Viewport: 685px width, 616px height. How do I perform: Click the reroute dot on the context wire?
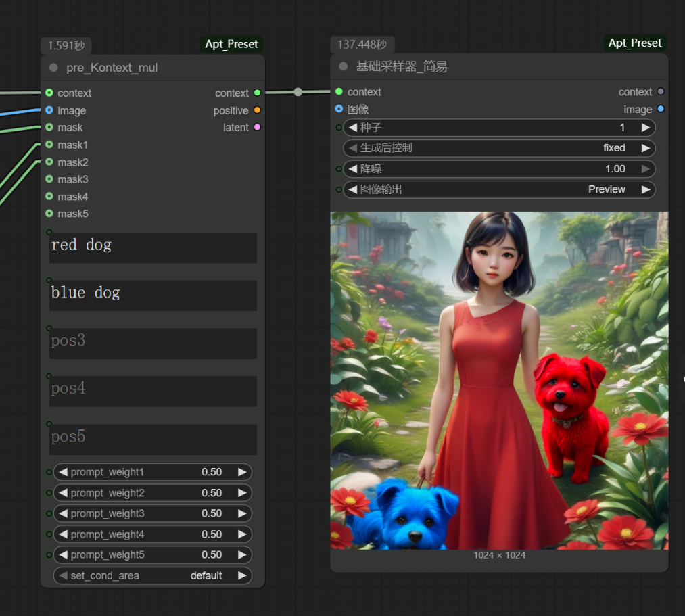tap(298, 93)
